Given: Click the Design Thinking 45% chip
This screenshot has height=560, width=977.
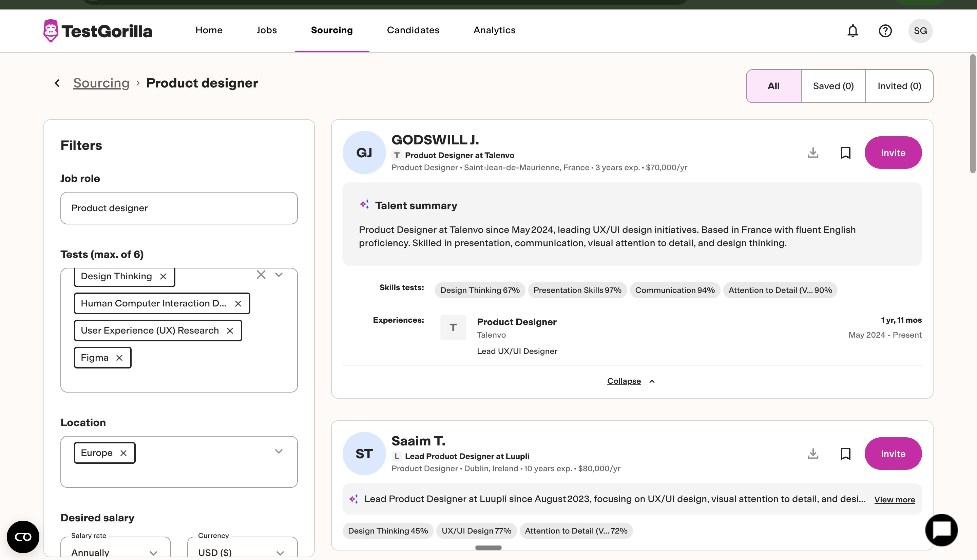Looking at the screenshot, I should click(388, 531).
